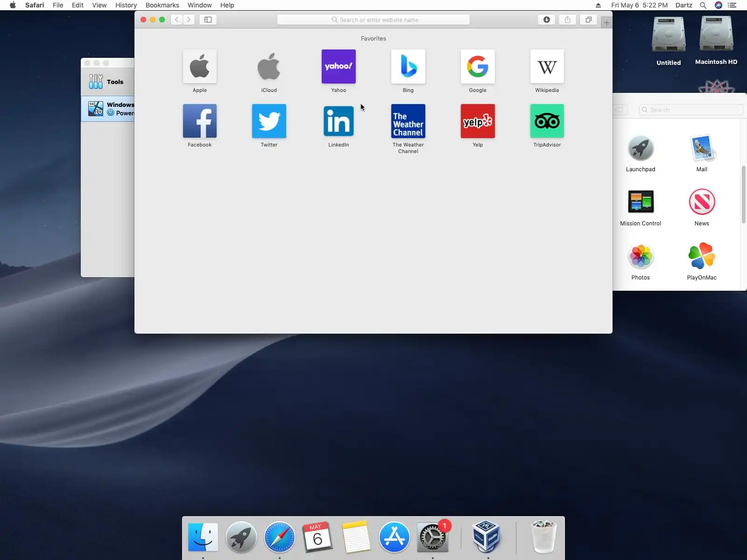Open the View menu
747x560 pixels.
coord(99,5)
